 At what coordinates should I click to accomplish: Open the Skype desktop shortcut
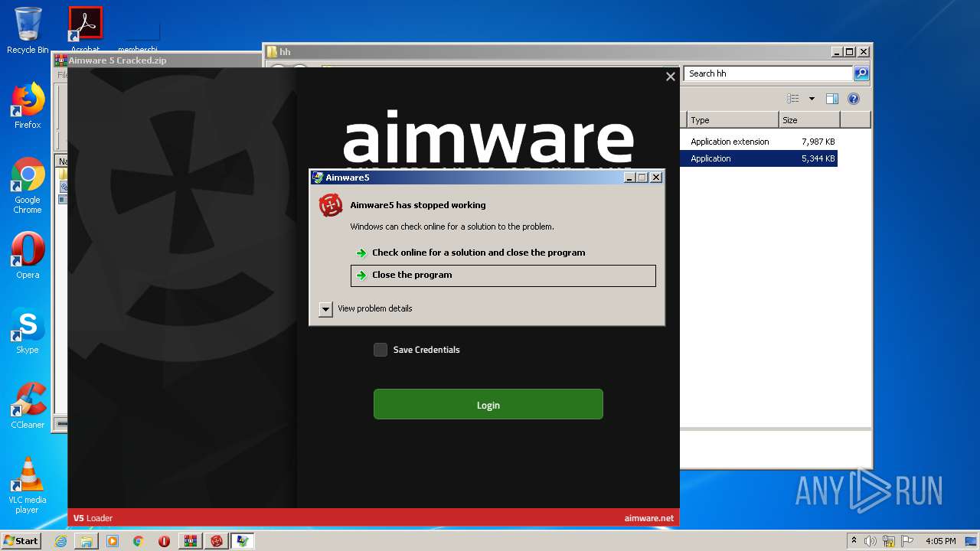point(28,331)
